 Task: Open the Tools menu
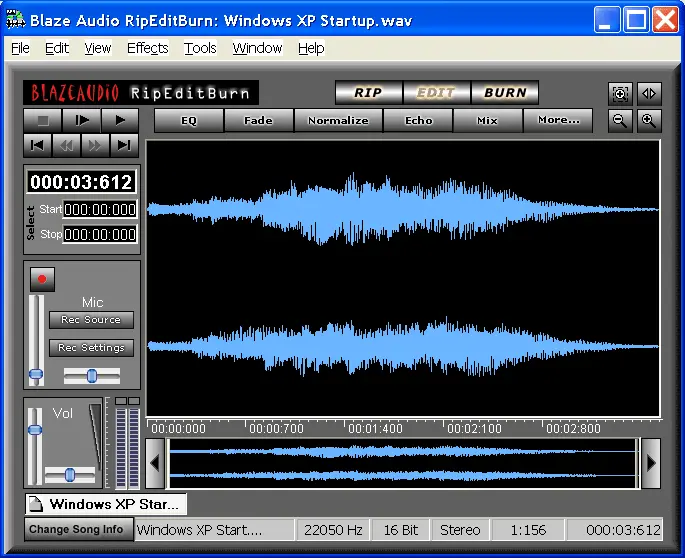tap(200, 48)
